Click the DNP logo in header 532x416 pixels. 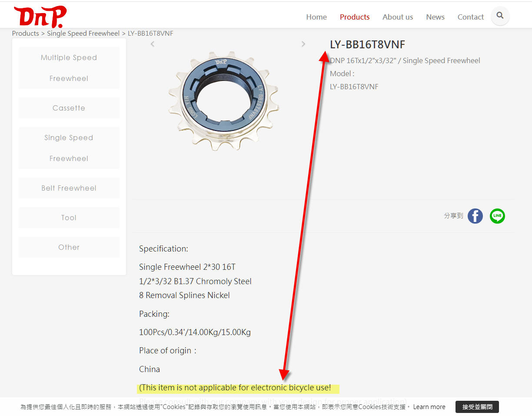(40, 17)
